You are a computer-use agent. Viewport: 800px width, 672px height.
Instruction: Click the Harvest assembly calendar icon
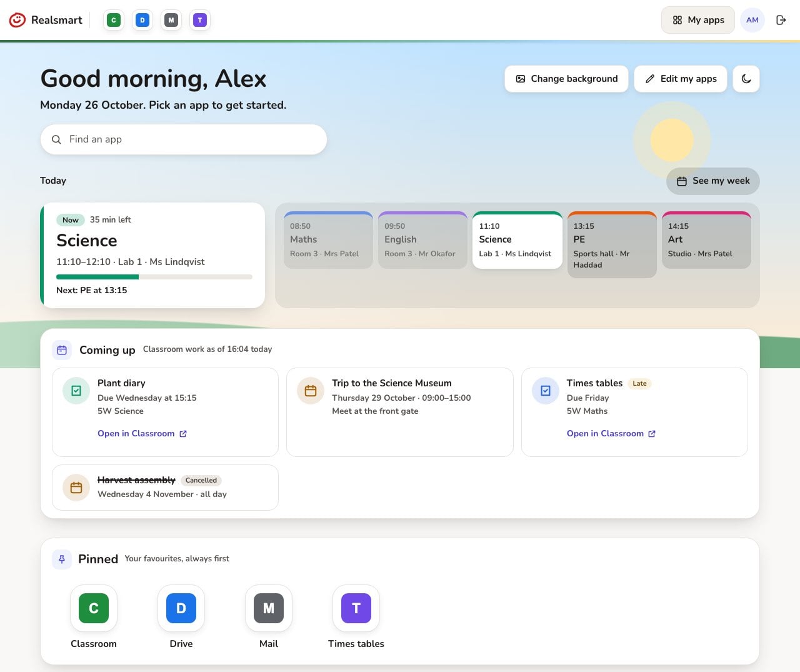coord(76,488)
